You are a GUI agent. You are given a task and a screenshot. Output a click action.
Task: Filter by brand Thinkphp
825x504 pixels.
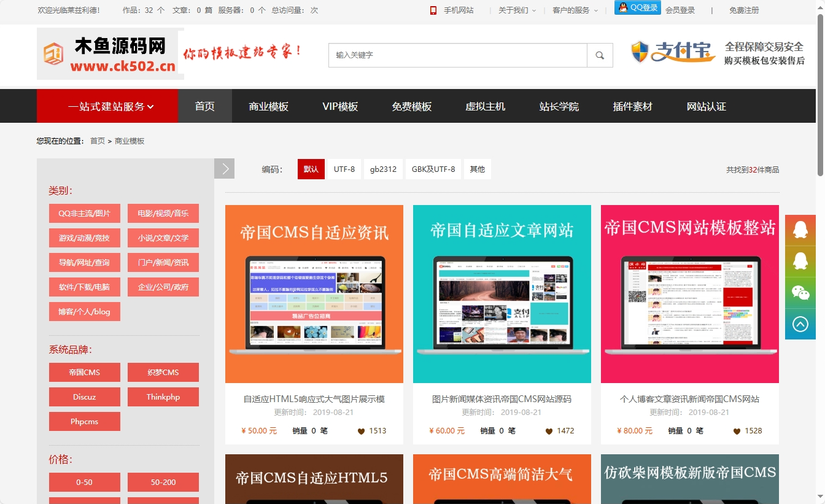point(163,397)
